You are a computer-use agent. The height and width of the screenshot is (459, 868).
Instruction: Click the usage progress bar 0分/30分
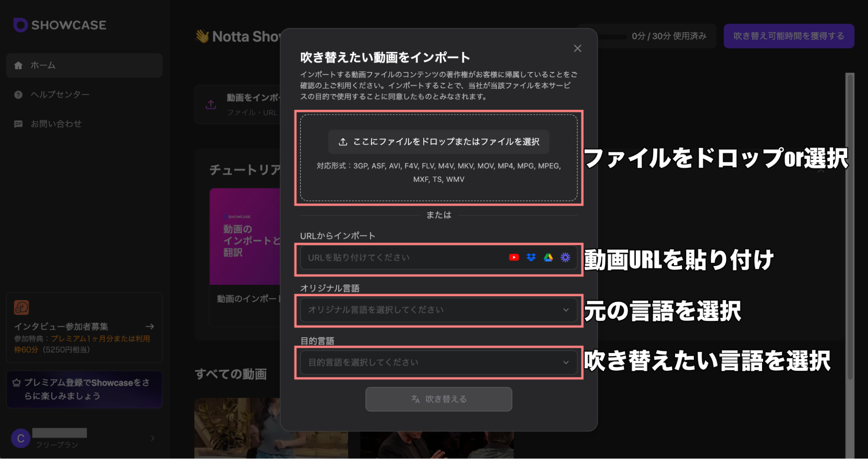pyautogui.click(x=612, y=36)
